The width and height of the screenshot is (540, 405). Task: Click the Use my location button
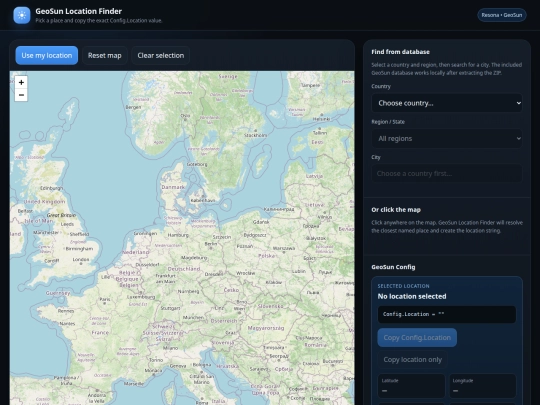click(47, 55)
